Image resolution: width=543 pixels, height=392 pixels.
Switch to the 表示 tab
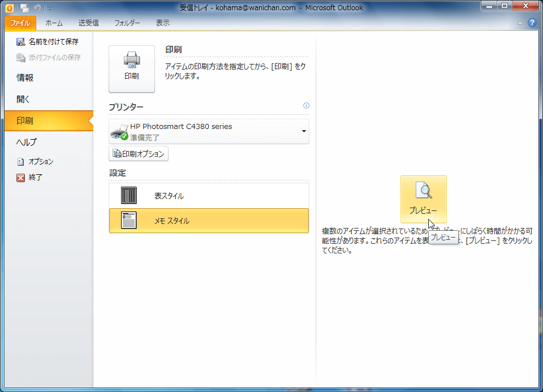point(162,23)
